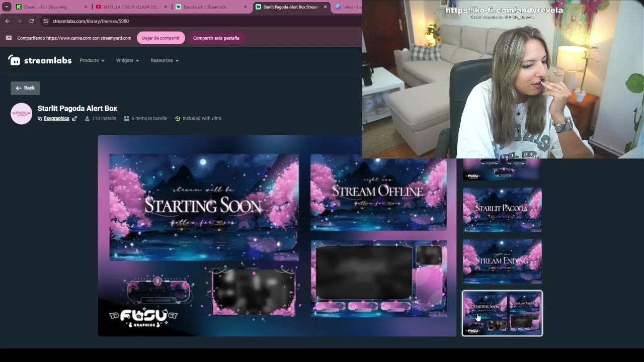Viewport: 644px width, 362px height.
Task: Reload the page with the refresh icon
Action: (31, 21)
